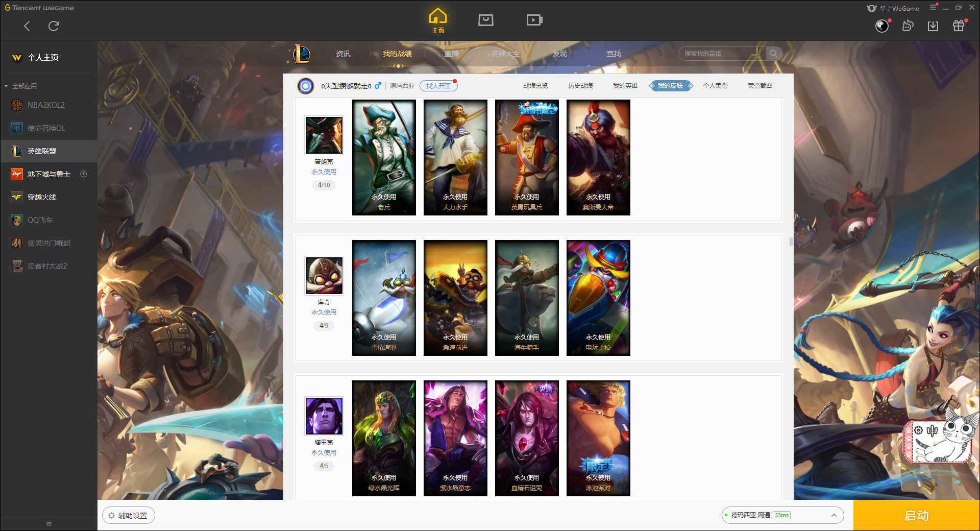Open the 雪橇速滑 skin card
The width and height of the screenshot is (980, 531).
384,298
